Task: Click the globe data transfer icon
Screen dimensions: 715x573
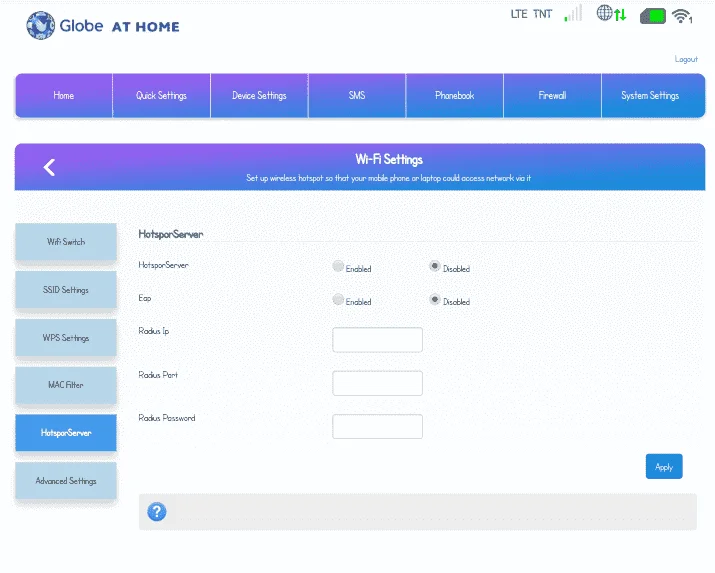Action: (611, 13)
